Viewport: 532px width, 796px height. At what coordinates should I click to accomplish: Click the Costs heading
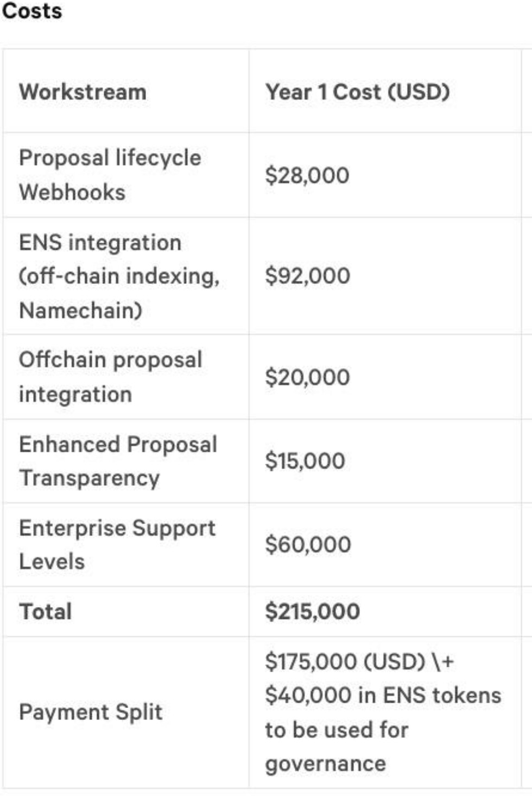(32, 11)
